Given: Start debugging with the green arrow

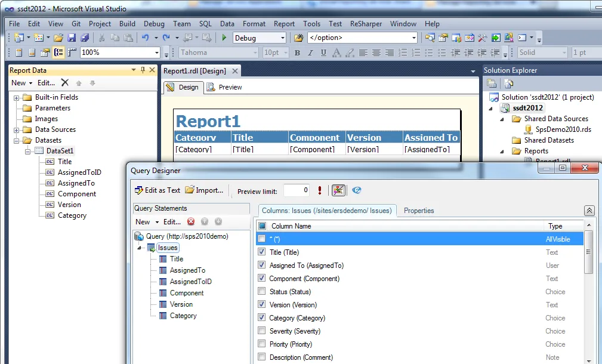Looking at the screenshot, I should 223,38.
